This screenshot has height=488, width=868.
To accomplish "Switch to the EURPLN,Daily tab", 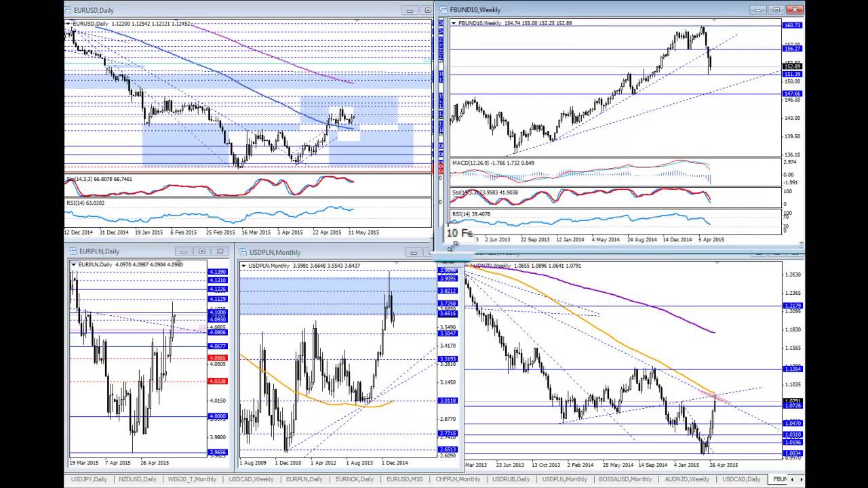I will 304,479.
